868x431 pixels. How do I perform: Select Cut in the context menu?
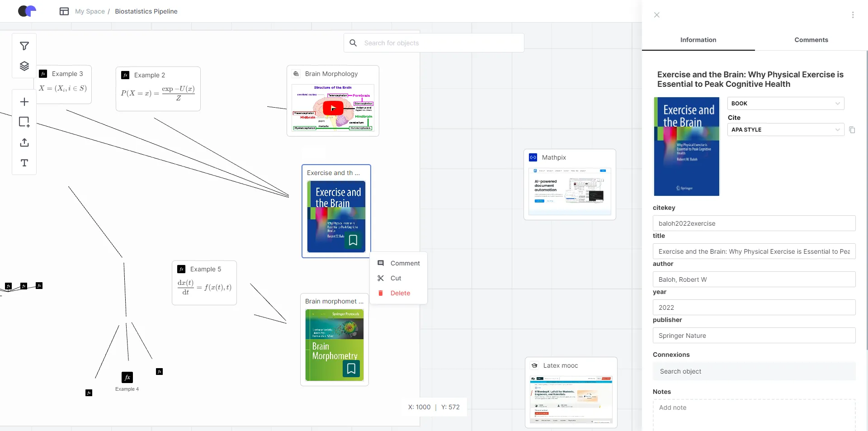[x=396, y=278]
